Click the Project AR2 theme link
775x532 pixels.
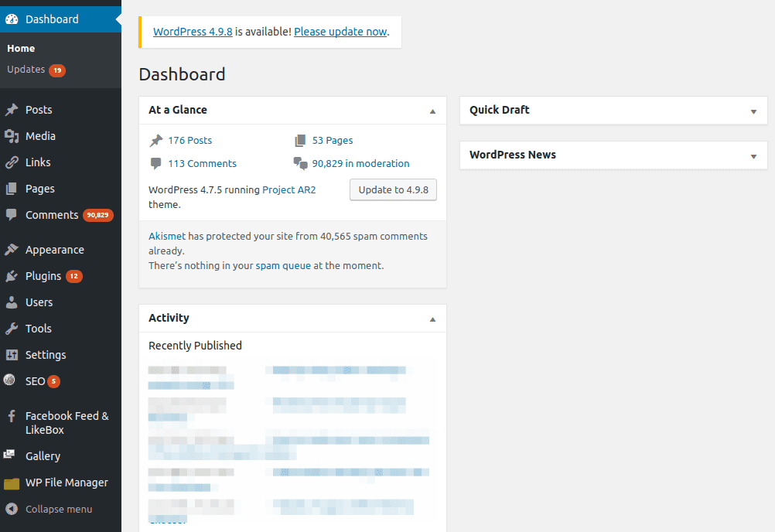[289, 189]
